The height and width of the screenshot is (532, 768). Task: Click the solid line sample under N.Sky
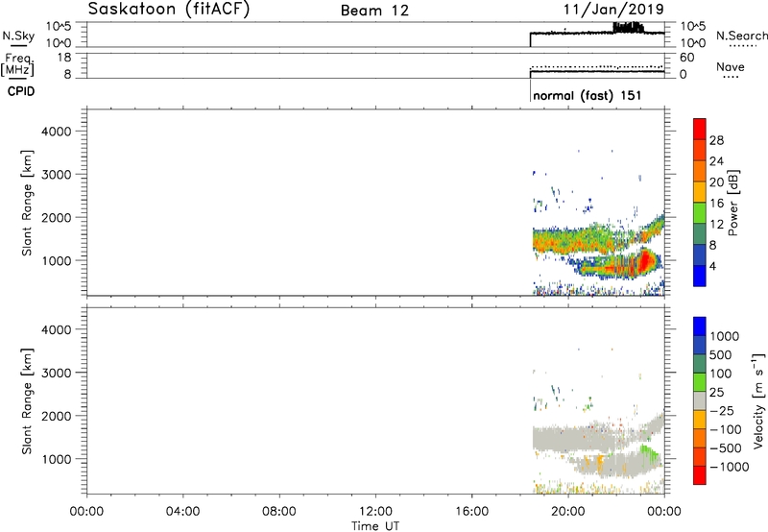coord(18,45)
